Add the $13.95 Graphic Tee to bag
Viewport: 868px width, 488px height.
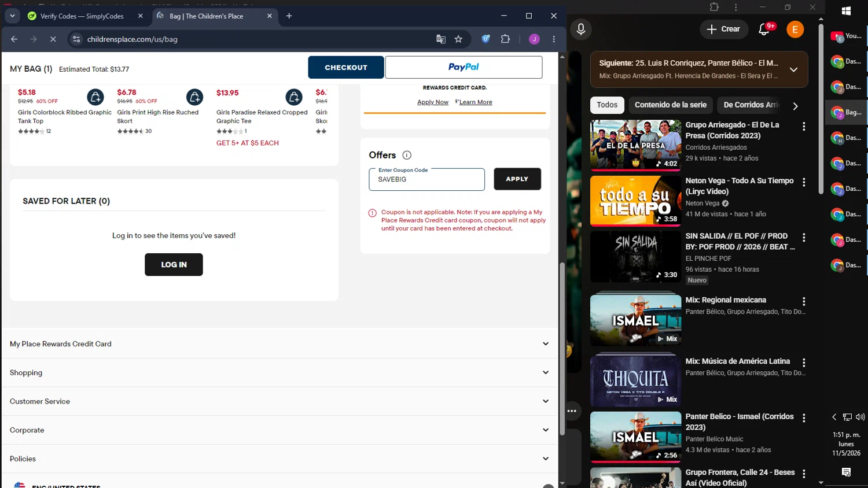click(294, 97)
